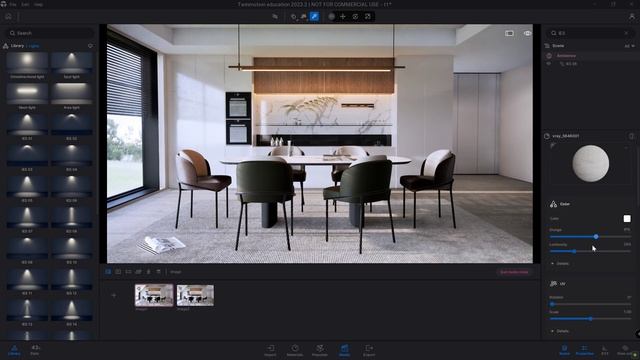Click the round toggle icon beside the move tool
640x360 pixels.
tap(331, 17)
